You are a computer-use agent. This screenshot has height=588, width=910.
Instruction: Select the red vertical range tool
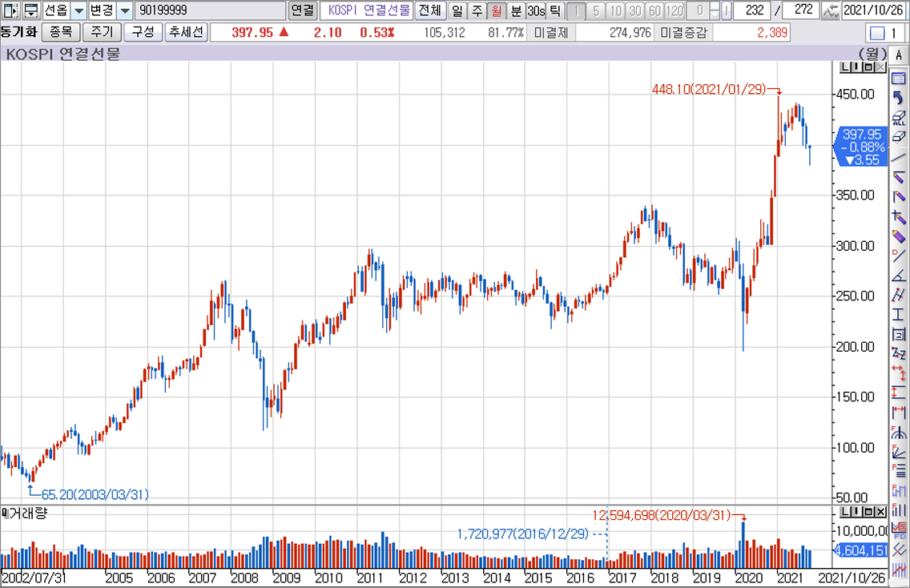[x=899, y=393]
